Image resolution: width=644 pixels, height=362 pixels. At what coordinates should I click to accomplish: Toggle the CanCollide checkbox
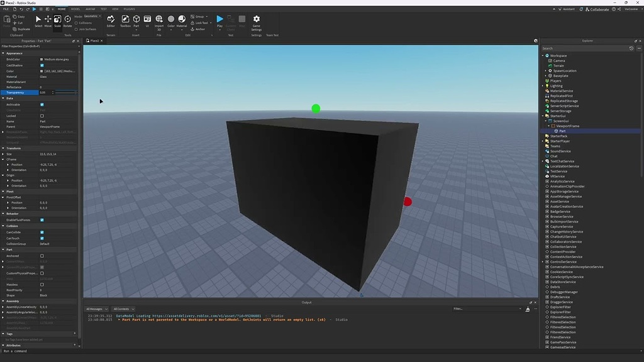(42, 233)
